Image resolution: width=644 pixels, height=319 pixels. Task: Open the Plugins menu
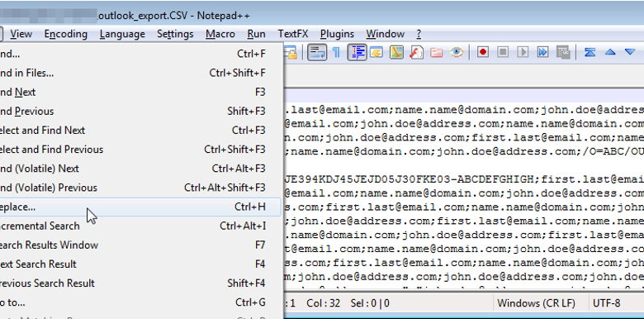337,34
